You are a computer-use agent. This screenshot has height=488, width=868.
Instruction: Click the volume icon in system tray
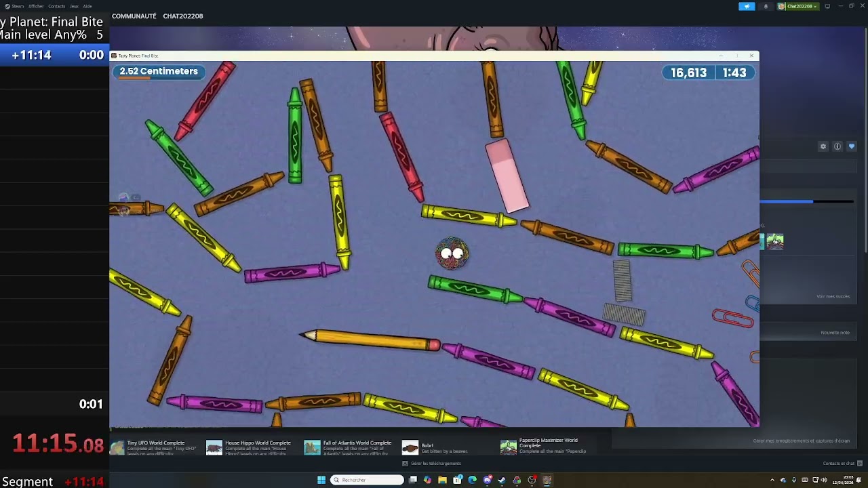(823, 480)
